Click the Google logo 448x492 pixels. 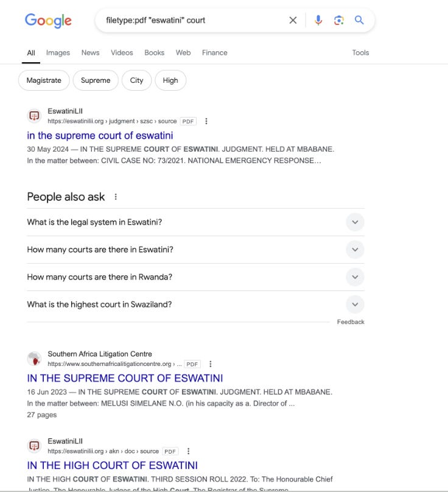[x=47, y=20]
